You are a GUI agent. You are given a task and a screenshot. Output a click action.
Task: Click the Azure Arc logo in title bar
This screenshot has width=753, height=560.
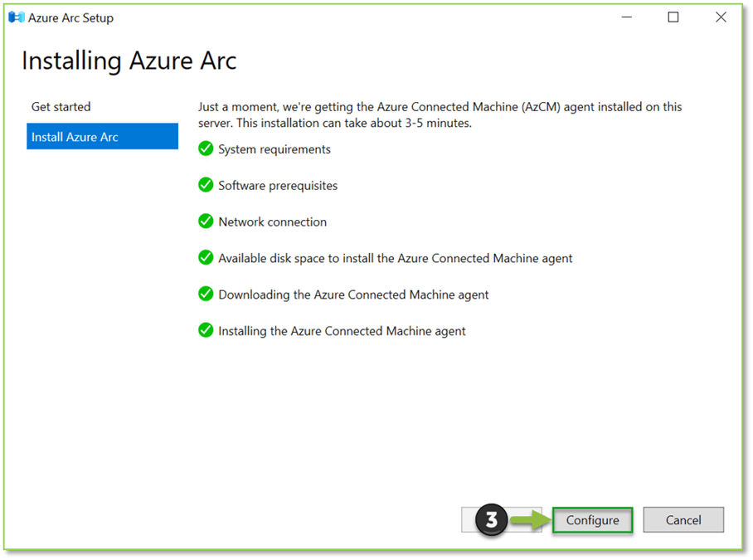pyautogui.click(x=17, y=17)
